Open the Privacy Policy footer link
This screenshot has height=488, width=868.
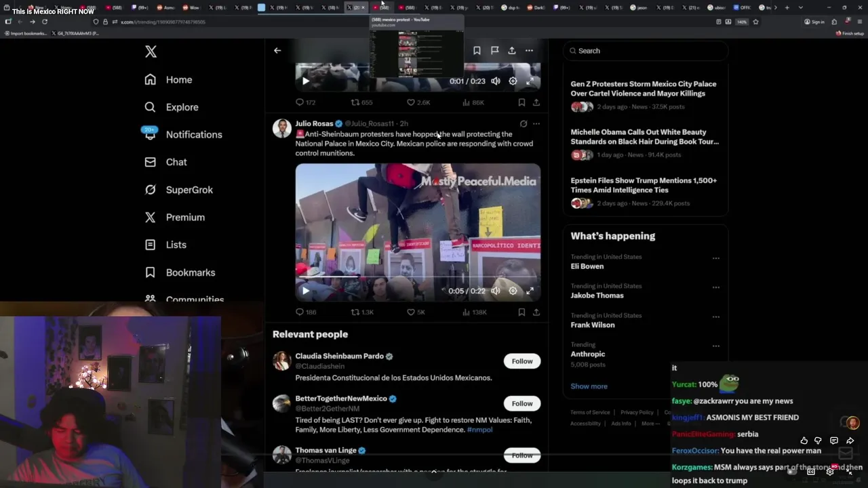(637, 412)
